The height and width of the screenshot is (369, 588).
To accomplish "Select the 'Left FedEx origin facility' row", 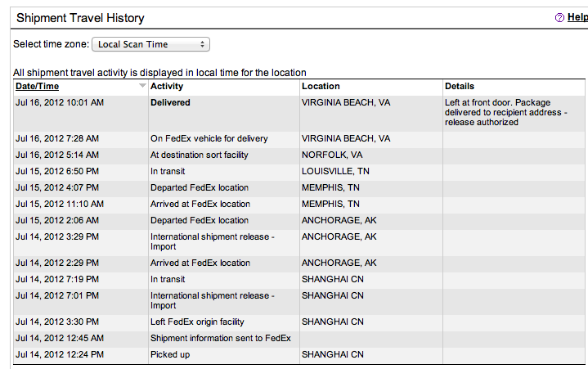I will tap(298, 322).
